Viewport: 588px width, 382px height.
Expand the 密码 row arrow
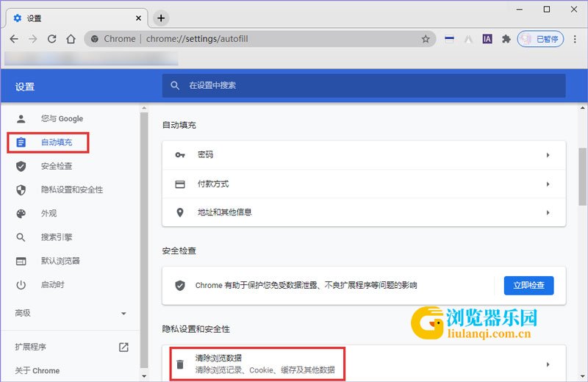548,155
